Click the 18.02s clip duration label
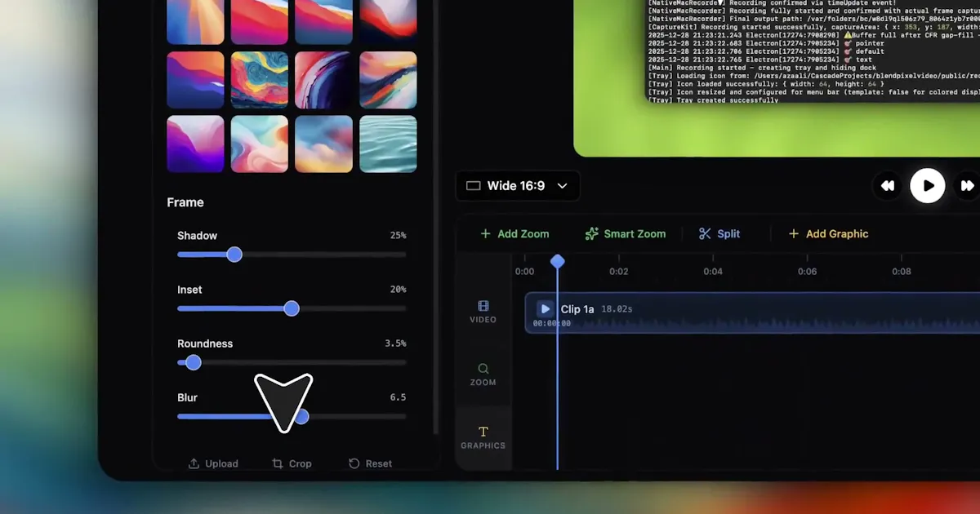This screenshot has width=980, height=514. click(x=617, y=309)
